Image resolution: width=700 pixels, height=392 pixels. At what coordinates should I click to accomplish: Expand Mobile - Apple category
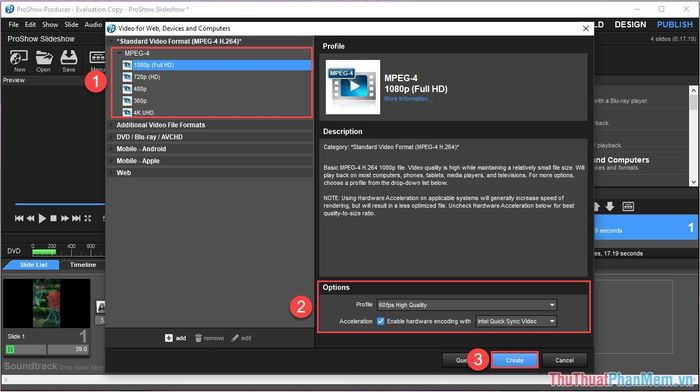(112, 161)
